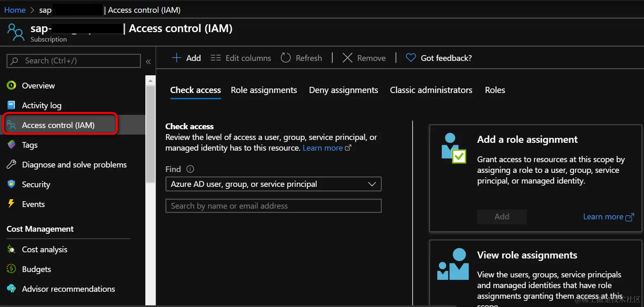This screenshot has height=307, width=644.
Task: Open Advisor recommendations in the sidebar
Action: 68,289
